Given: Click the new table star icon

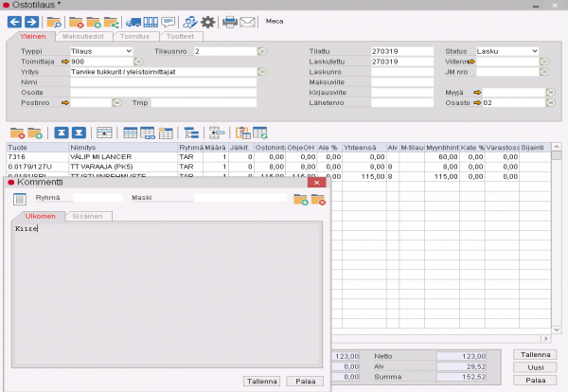Looking at the screenshot, I should pos(166,133).
